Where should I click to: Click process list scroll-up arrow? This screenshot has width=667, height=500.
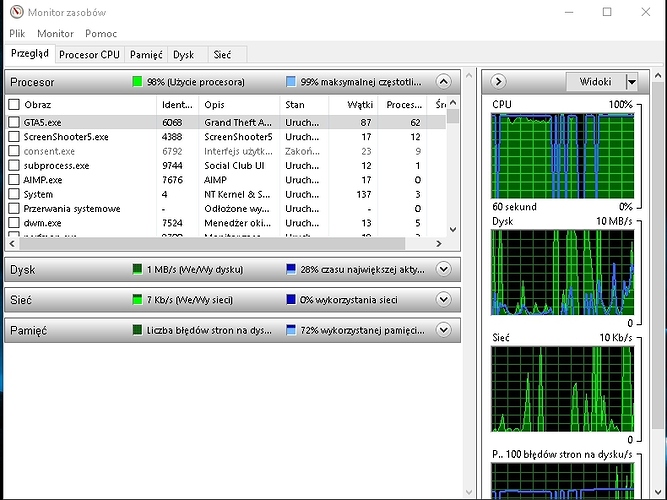453,103
